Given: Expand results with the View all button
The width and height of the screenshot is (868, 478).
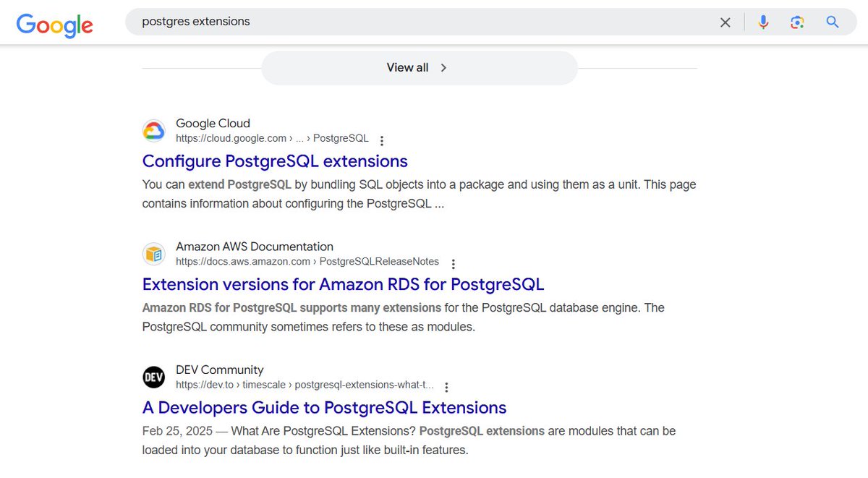Looking at the screenshot, I should (x=419, y=68).
